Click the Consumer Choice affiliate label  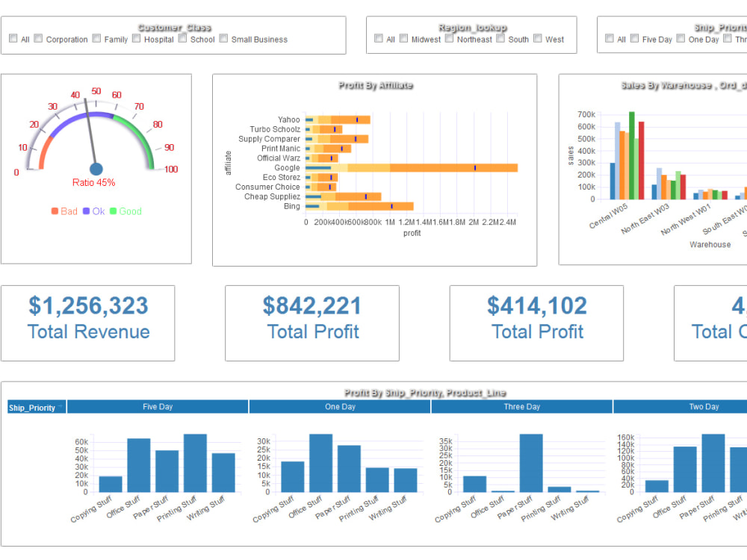(267, 187)
